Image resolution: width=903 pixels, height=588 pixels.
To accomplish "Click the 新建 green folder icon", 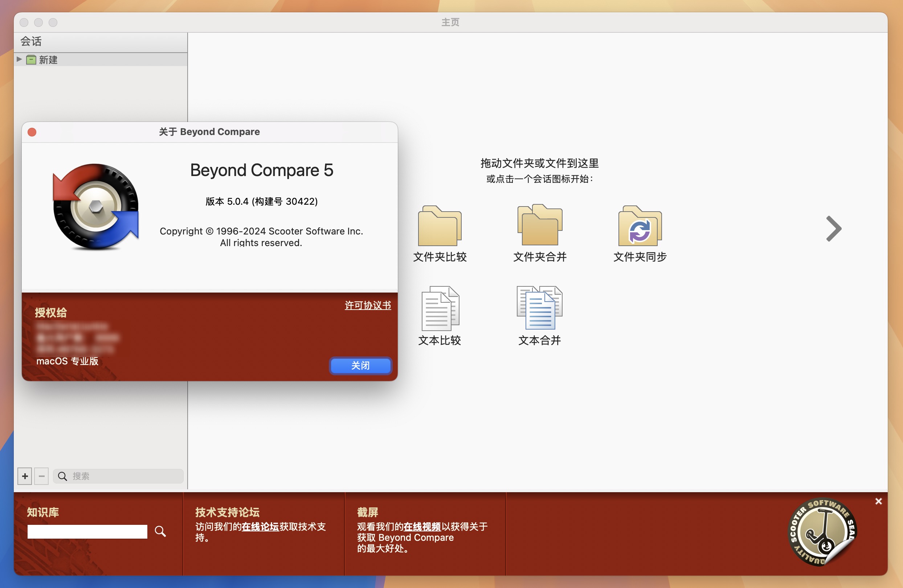I will [x=31, y=60].
